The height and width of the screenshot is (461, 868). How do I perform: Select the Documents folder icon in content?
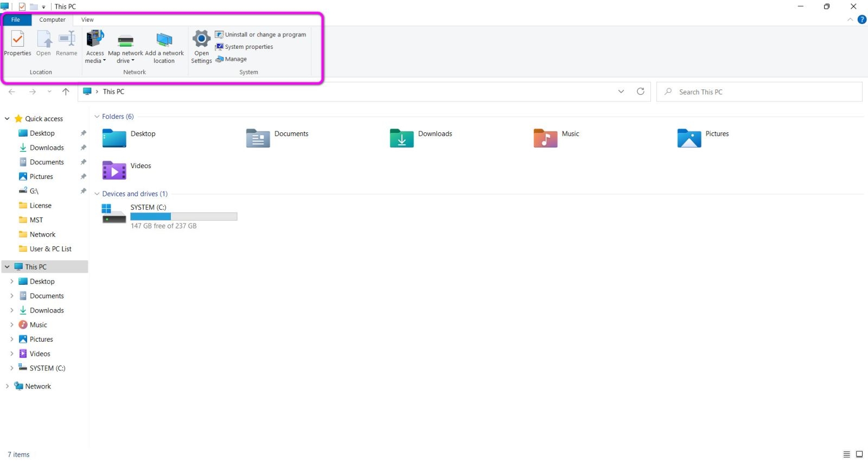[x=258, y=138]
